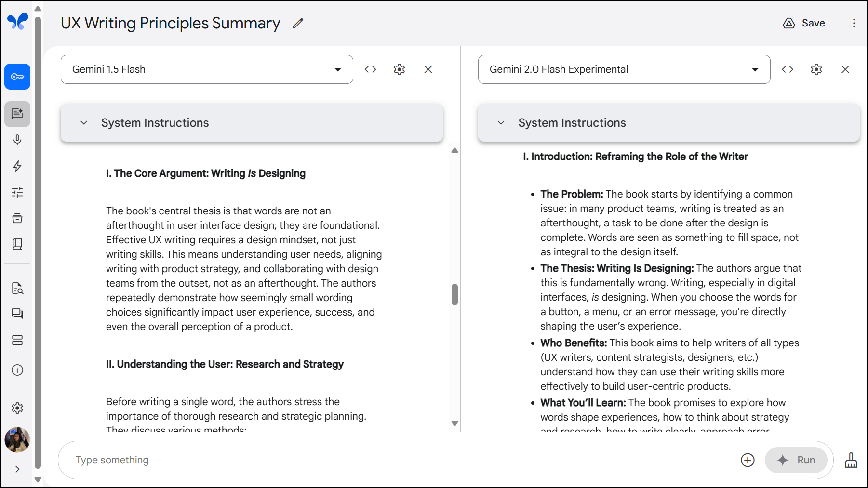Viewport: 868px width, 488px height.
Task: Click the Run button
Action: tap(796, 460)
